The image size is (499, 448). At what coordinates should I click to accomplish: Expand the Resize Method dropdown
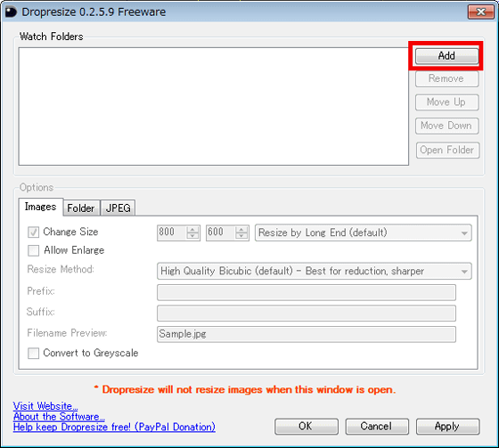[314, 271]
